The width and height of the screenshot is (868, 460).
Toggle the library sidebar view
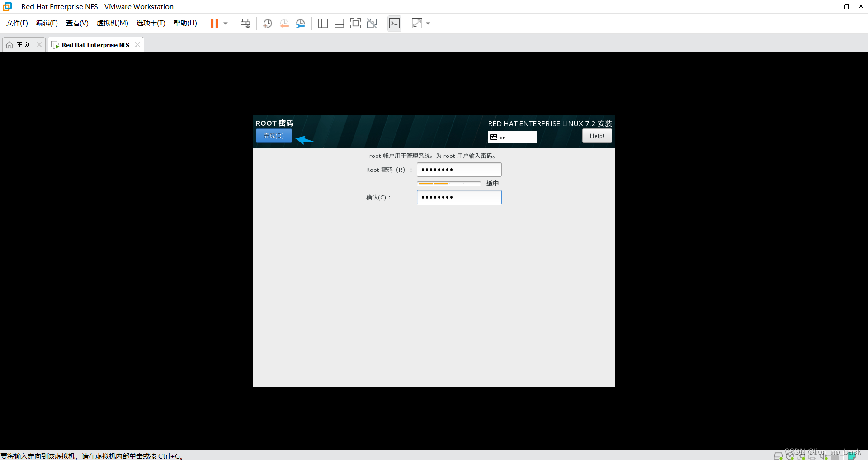323,24
